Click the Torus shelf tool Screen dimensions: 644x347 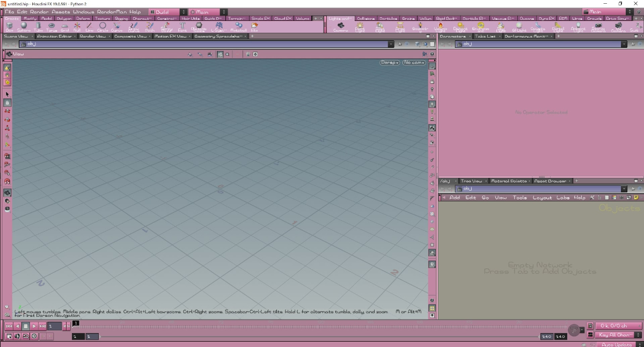click(x=51, y=25)
